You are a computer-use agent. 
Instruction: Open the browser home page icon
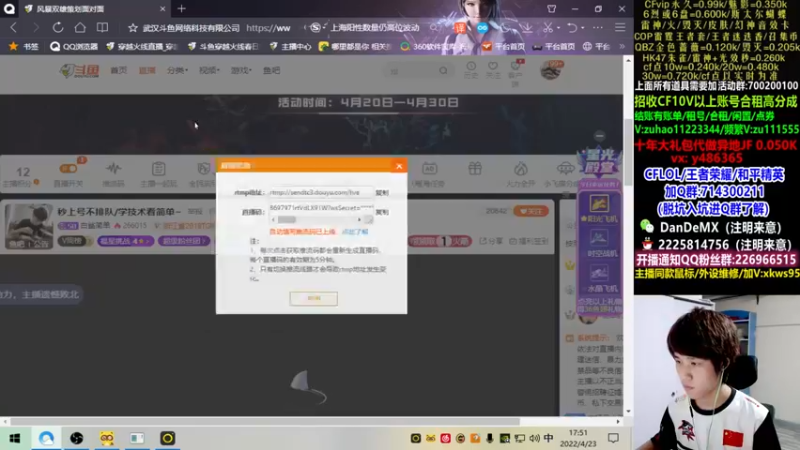80,28
